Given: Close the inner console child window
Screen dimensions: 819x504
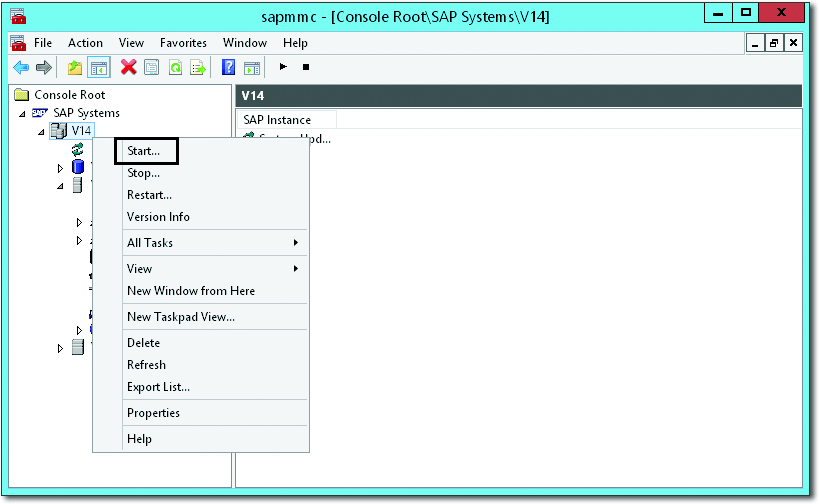Looking at the screenshot, I should (793, 43).
